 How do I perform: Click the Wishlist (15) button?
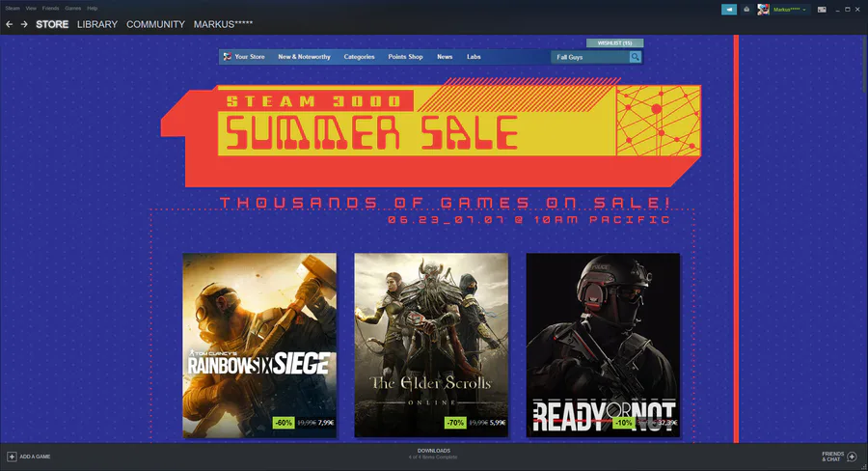click(615, 42)
